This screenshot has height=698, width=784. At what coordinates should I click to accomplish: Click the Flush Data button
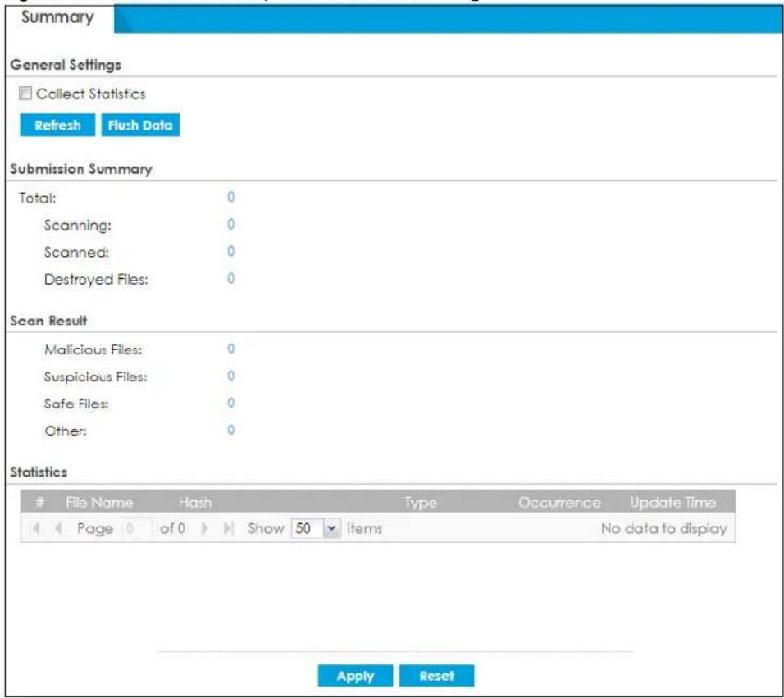coord(140,125)
